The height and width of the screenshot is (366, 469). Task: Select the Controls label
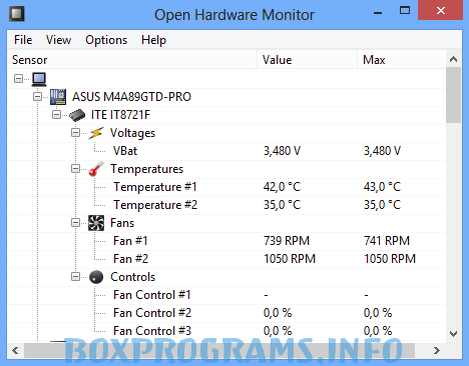[133, 277]
